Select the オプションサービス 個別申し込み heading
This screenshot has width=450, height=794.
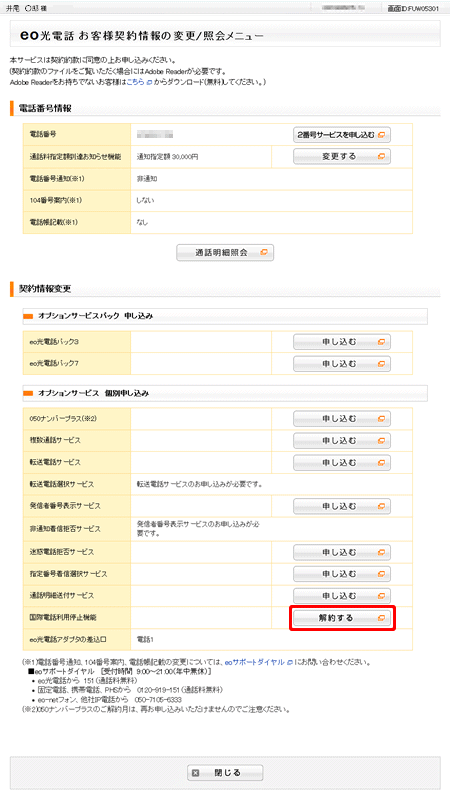94,393
